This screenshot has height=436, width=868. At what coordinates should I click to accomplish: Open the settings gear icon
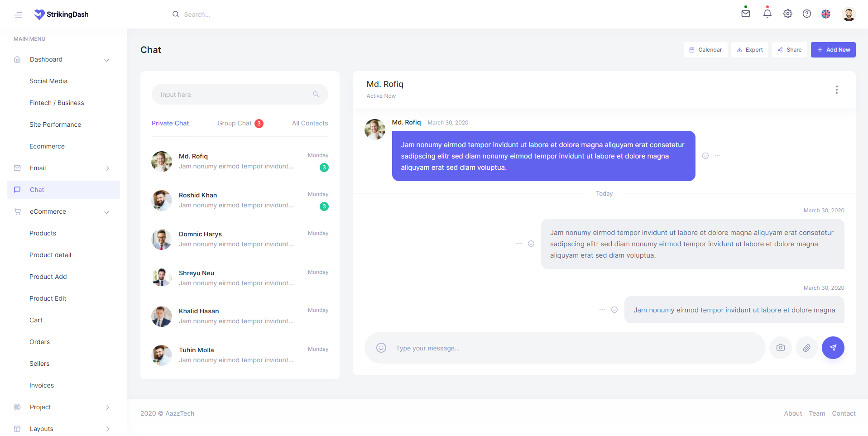click(x=788, y=14)
